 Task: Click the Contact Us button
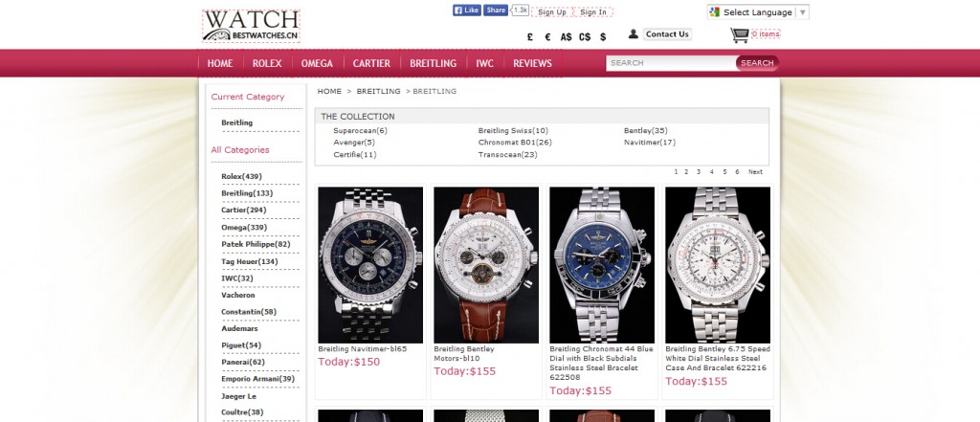coord(667,34)
